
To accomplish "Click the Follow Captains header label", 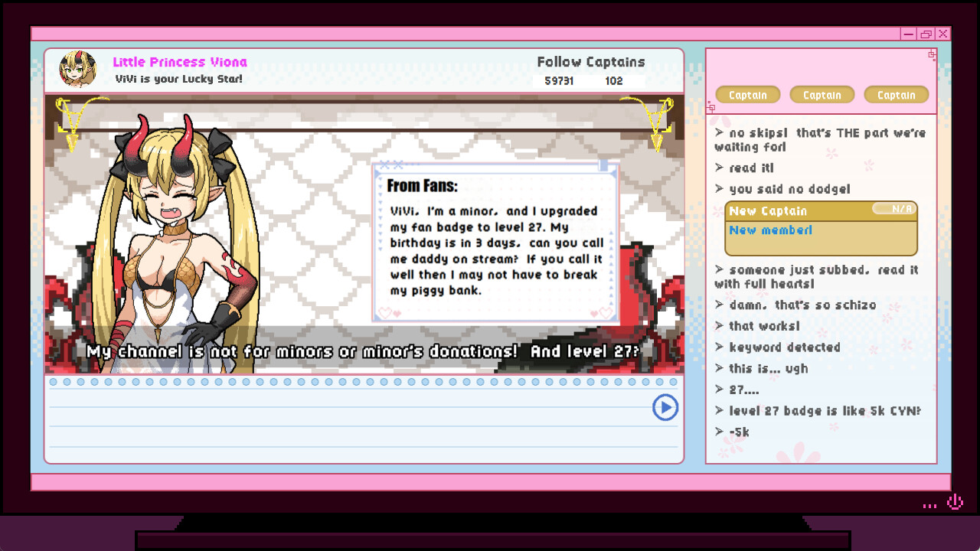I will click(x=590, y=61).
